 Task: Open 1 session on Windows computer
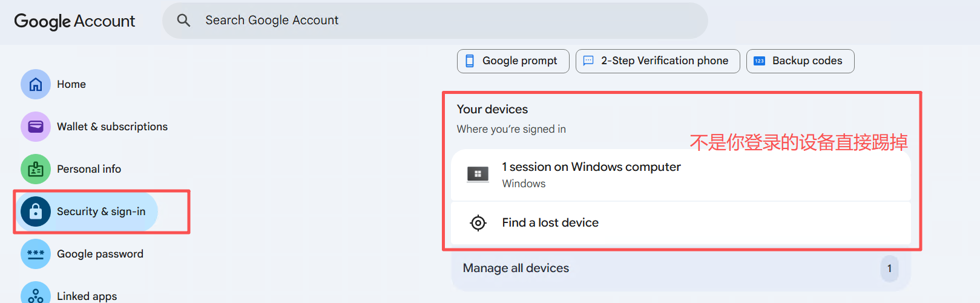click(x=681, y=175)
